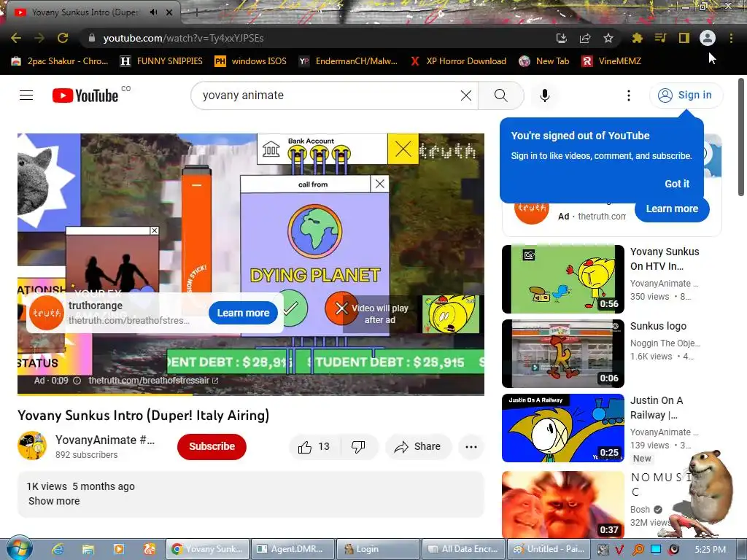
Task: Mute the tab using the speaker icon
Action: pyautogui.click(x=153, y=12)
